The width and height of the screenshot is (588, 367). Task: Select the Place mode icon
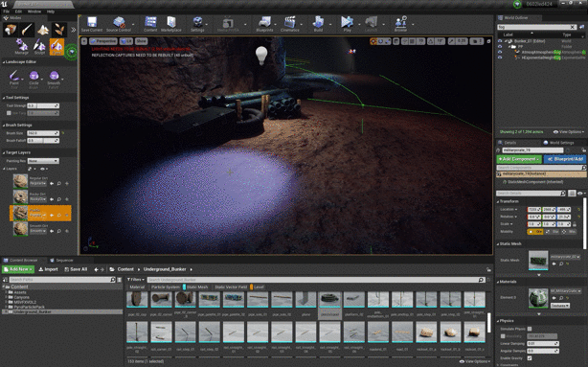tap(11, 30)
